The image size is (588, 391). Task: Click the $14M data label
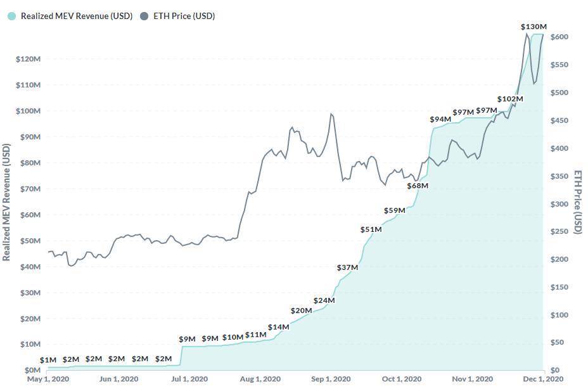point(278,327)
